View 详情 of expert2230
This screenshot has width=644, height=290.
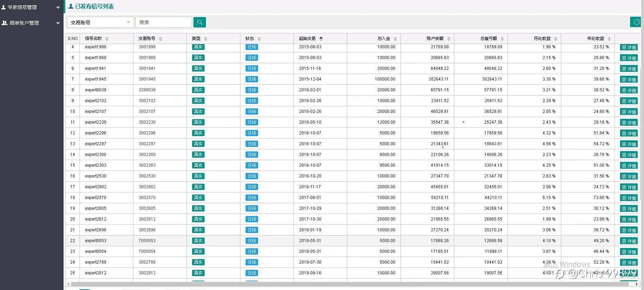(x=629, y=123)
